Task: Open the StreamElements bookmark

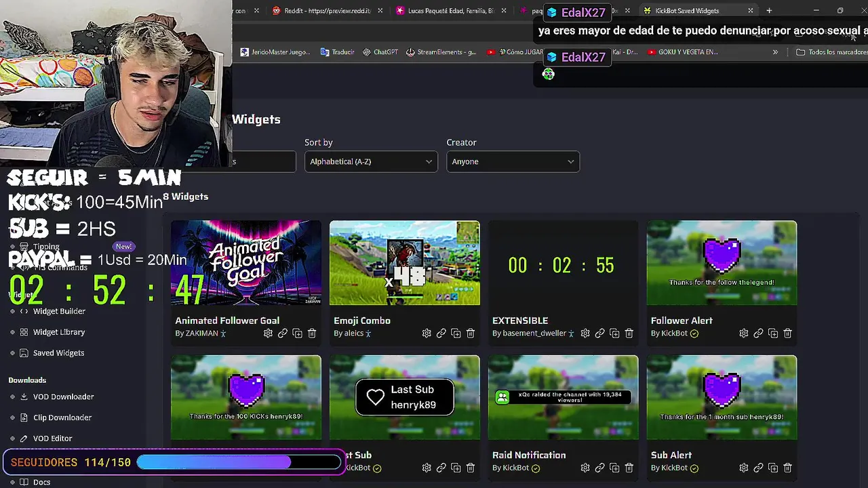Action: 441,52
